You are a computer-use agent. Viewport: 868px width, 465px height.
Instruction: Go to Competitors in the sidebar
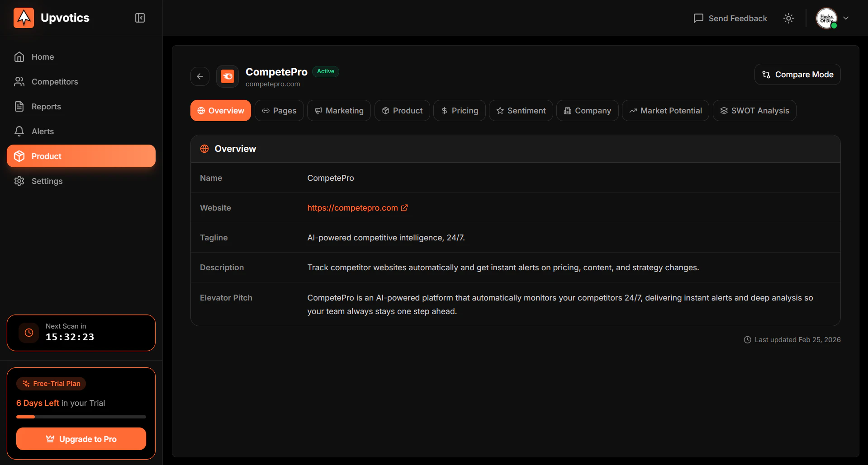(x=81, y=82)
